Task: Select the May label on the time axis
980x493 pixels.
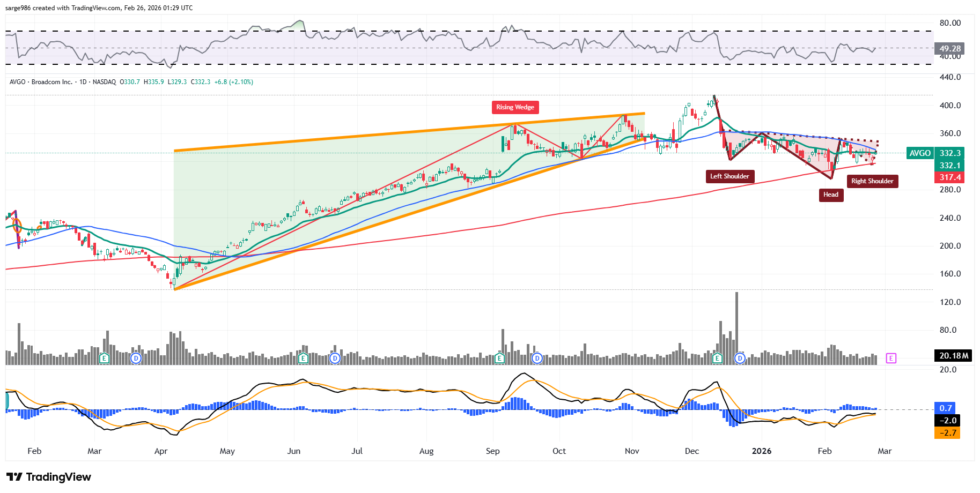Action: point(227,451)
